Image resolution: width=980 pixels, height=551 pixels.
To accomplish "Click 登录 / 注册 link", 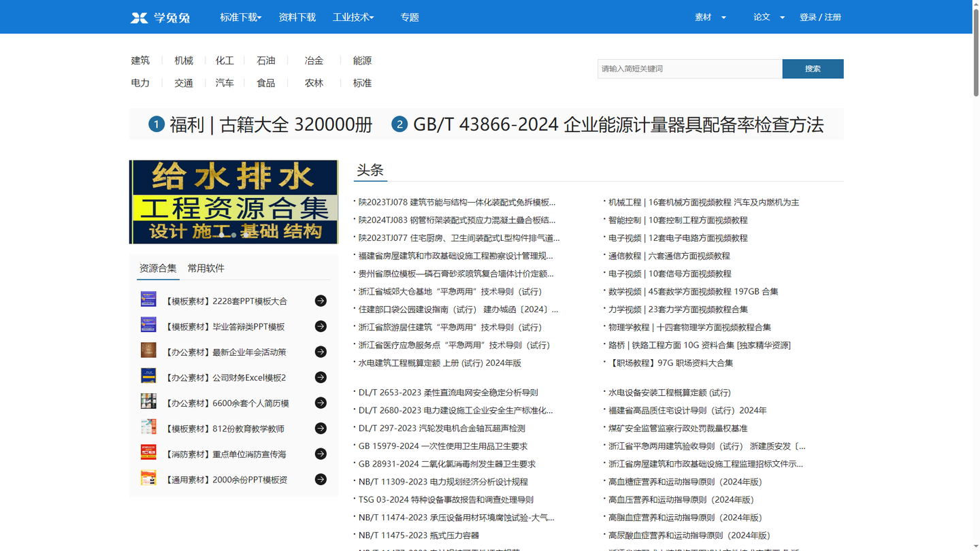I will pyautogui.click(x=820, y=17).
